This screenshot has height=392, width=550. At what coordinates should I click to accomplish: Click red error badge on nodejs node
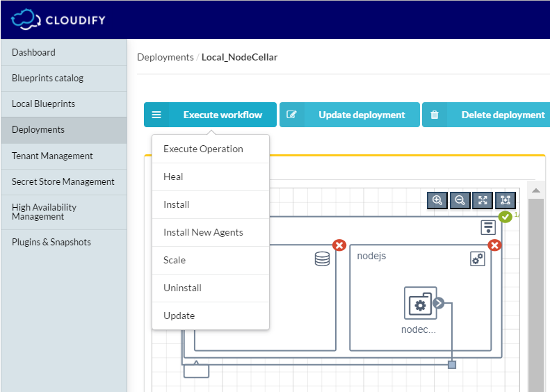[494, 245]
